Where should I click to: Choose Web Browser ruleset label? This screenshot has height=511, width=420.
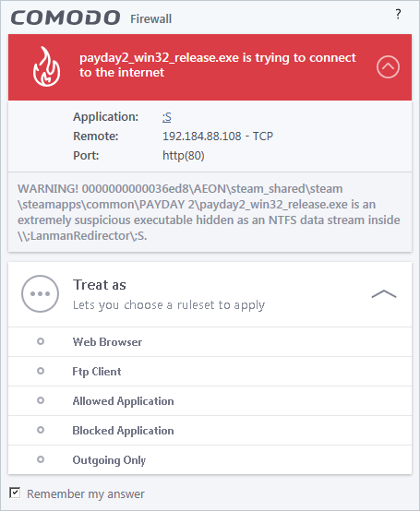(x=107, y=342)
